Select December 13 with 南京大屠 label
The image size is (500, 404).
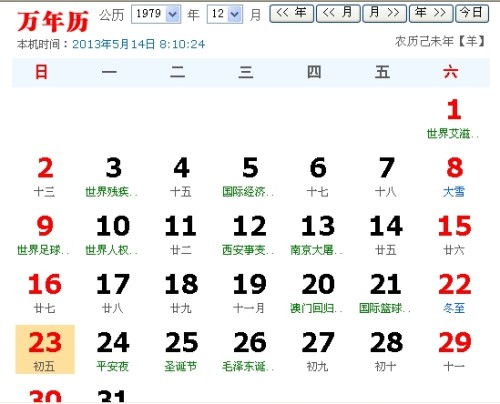318,236
